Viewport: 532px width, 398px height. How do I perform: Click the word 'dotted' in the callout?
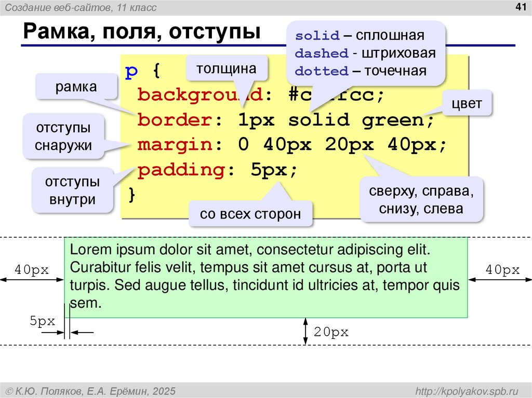(x=322, y=71)
